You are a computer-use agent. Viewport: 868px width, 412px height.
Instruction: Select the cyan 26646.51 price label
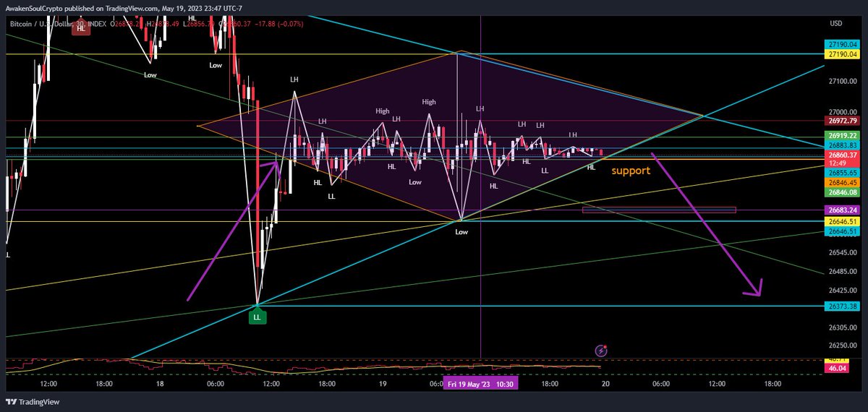[842, 231]
